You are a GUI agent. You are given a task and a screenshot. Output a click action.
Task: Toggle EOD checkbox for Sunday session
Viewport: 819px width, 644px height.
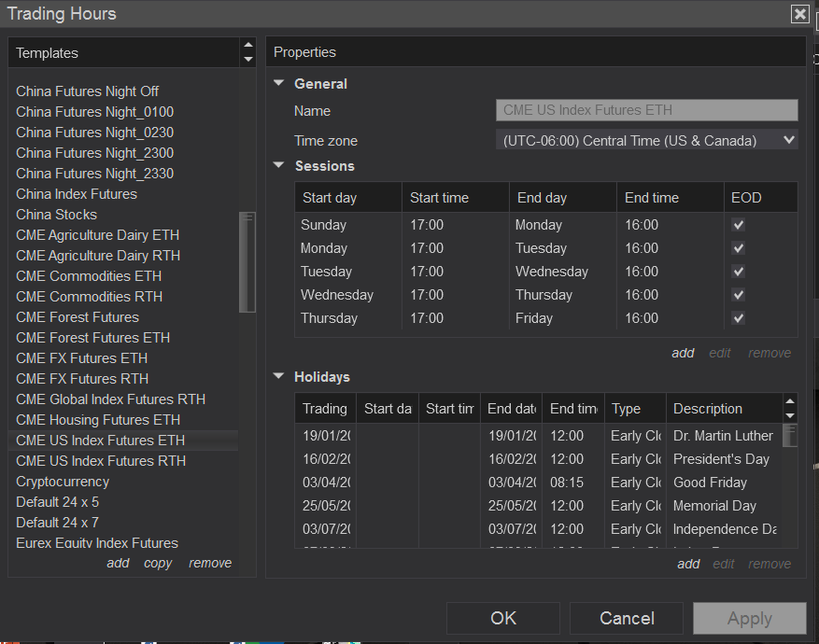pyautogui.click(x=739, y=225)
